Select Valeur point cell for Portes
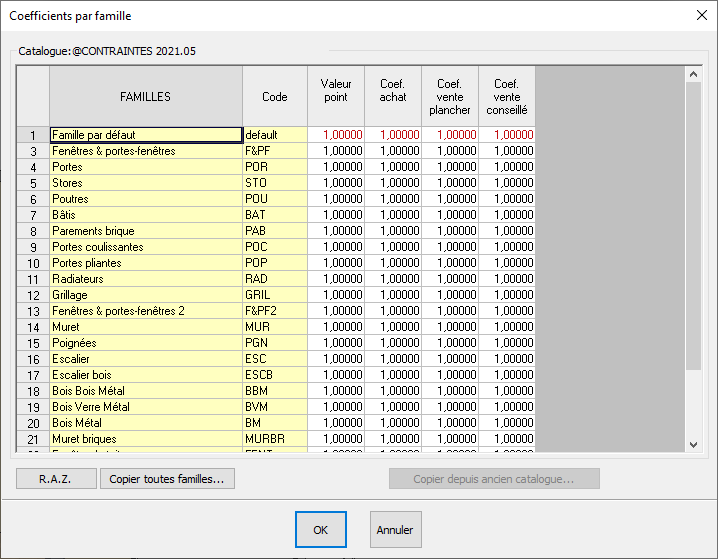Viewport: 718px width, 559px height. pyautogui.click(x=336, y=167)
